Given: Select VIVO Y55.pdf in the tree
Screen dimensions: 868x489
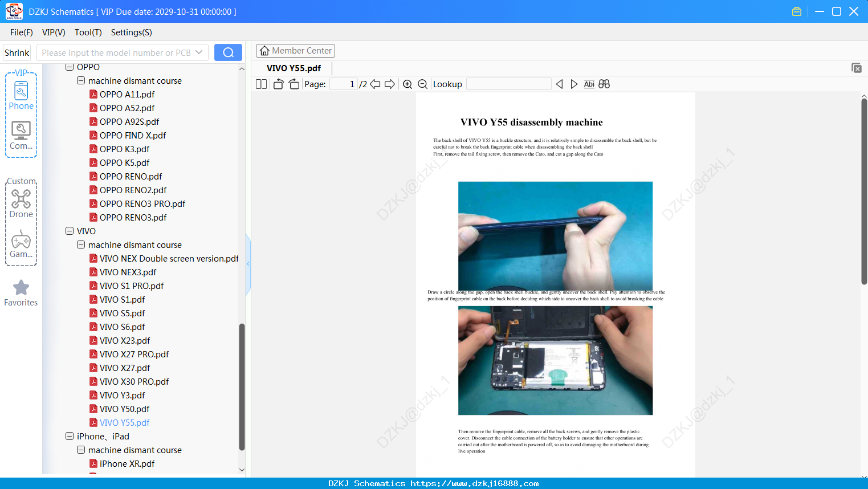Looking at the screenshot, I should pyautogui.click(x=125, y=422).
